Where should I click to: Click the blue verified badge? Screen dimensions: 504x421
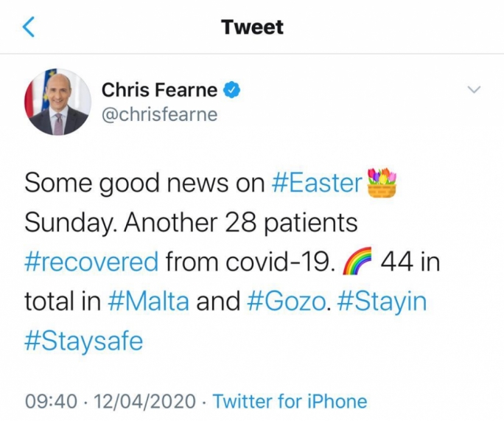[x=233, y=90]
